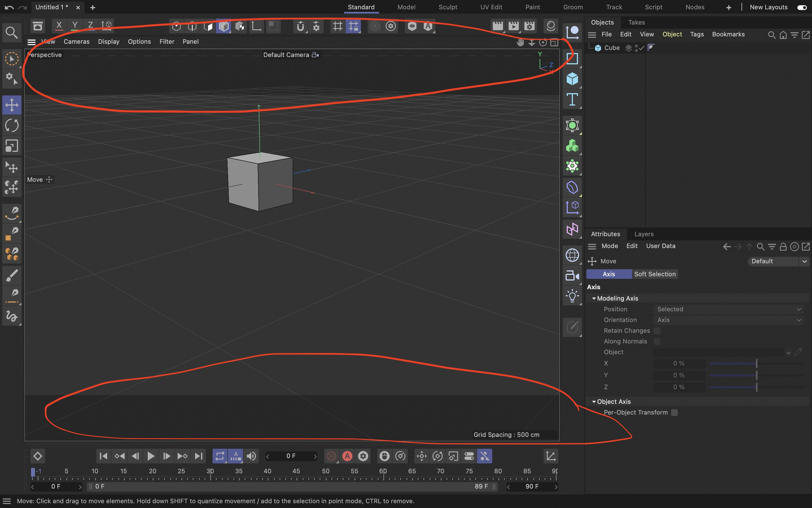Click the Render View clapperboard icon
The height and width of the screenshot is (508, 812).
click(498, 26)
